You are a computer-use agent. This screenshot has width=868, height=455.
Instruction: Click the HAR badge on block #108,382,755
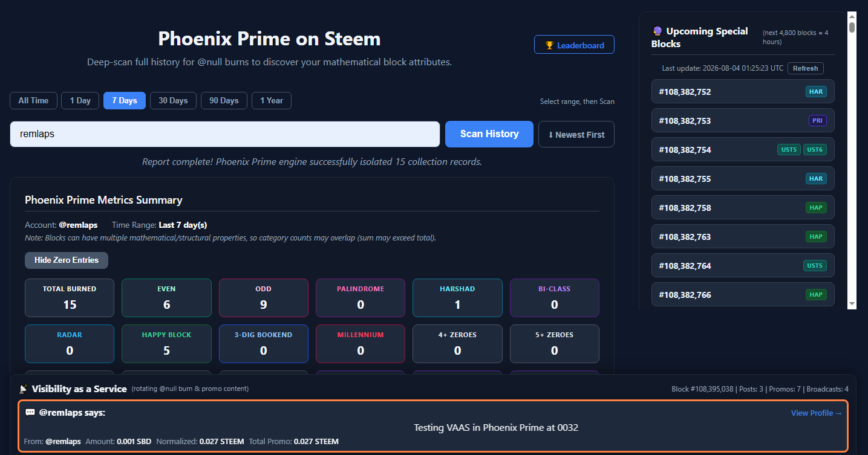(816, 179)
